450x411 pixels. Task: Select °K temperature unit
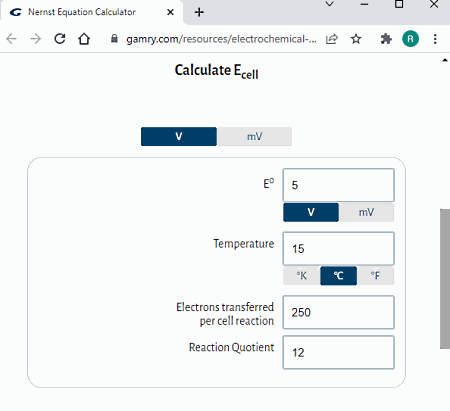[x=302, y=276]
